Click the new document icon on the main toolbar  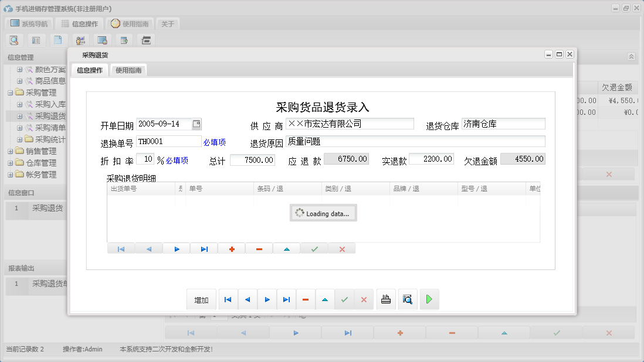click(57, 40)
